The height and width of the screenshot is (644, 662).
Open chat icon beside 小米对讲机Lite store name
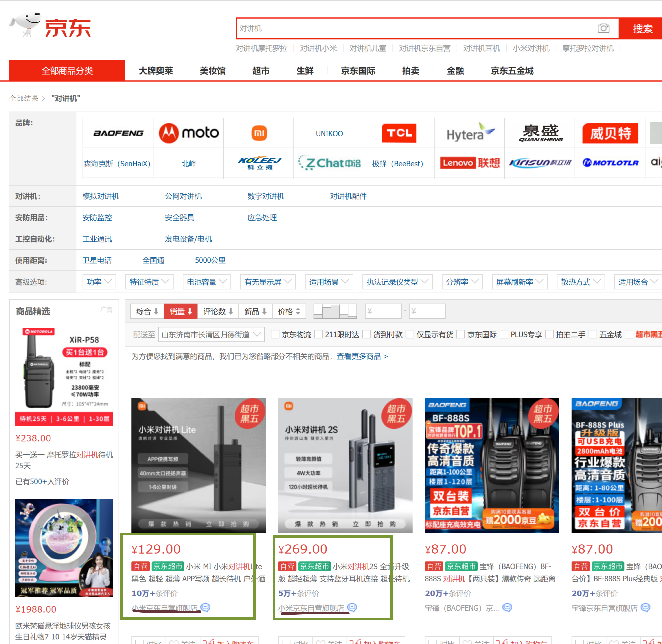205,607
